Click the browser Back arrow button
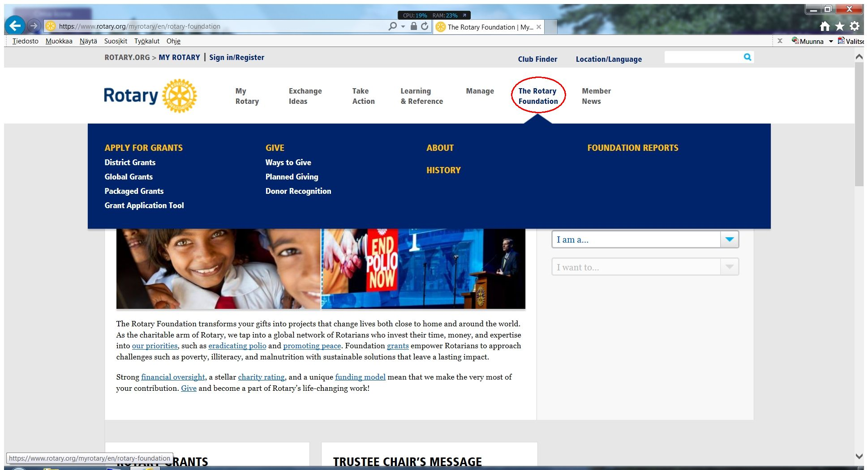The width and height of the screenshot is (868, 470). point(15,26)
